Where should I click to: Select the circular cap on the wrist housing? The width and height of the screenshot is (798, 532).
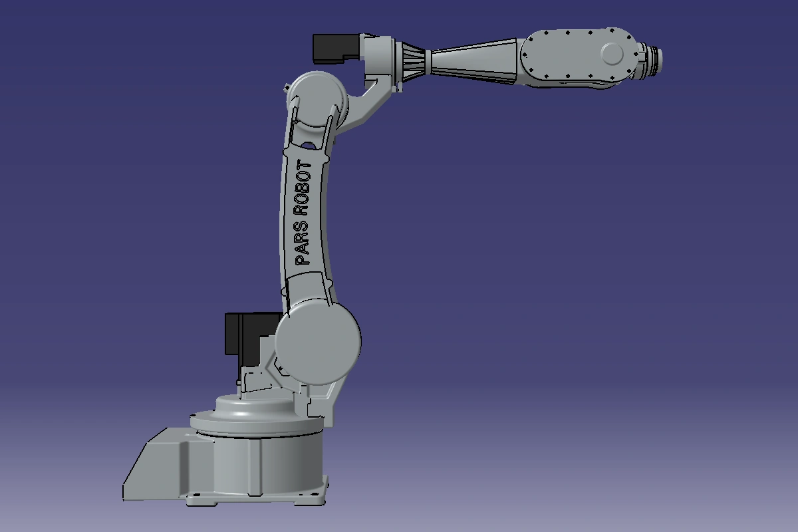click(x=612, y=54)
